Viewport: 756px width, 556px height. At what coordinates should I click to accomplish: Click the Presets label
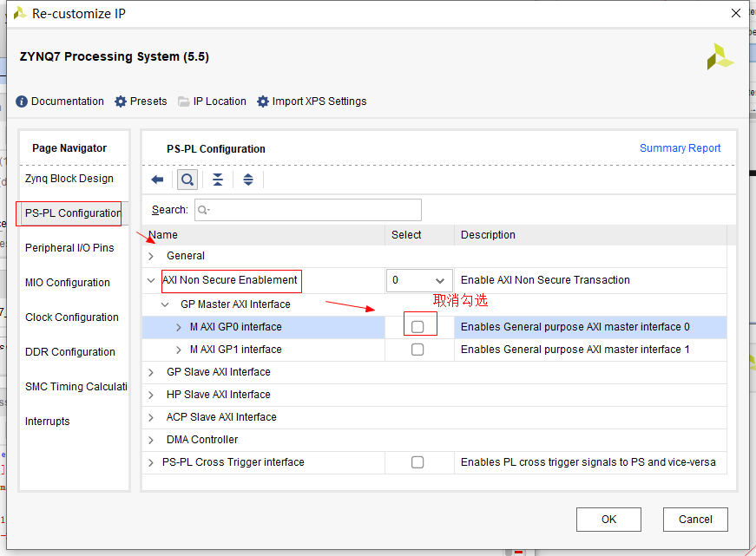pos(148,101)
